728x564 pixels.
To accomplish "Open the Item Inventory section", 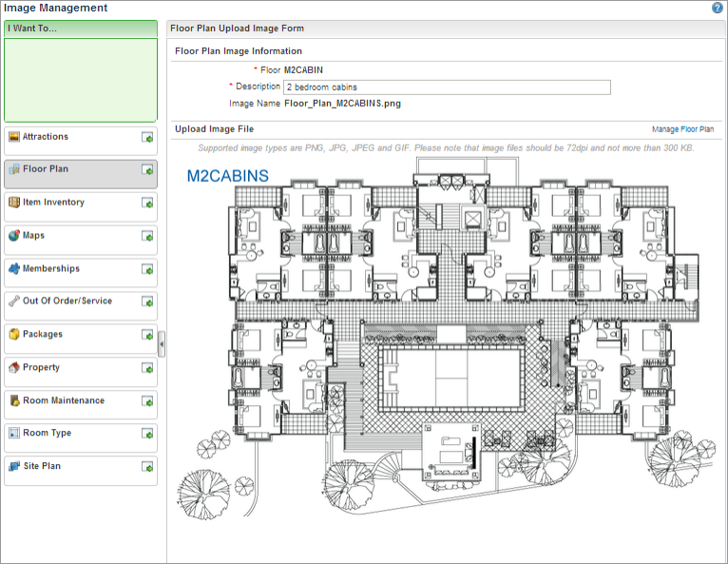I will pos(81,206).
